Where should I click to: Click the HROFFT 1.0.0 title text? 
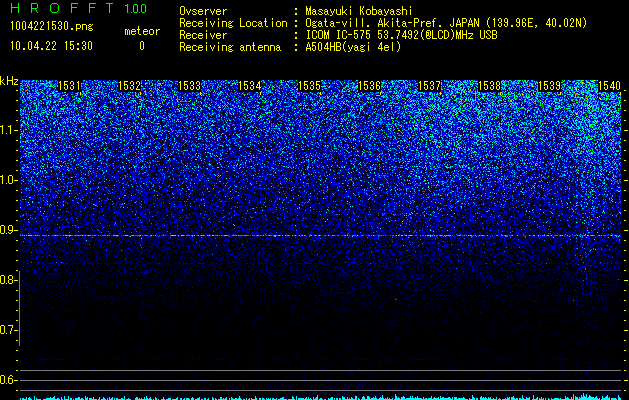[x=78, y=8]
